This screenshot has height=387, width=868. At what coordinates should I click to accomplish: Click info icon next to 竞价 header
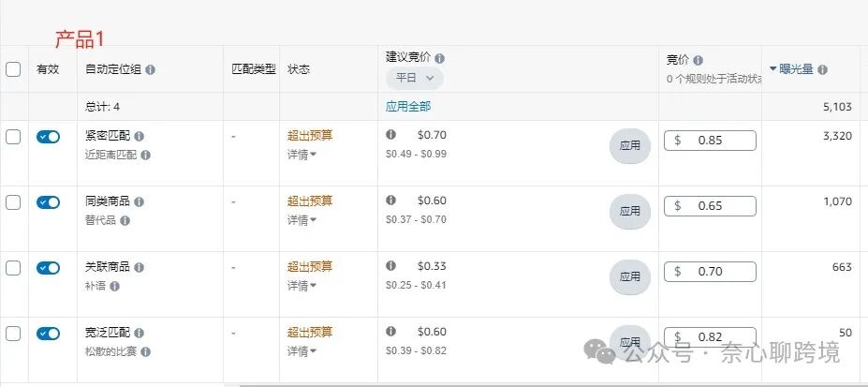pyautogui.click(x=699, y=60)
